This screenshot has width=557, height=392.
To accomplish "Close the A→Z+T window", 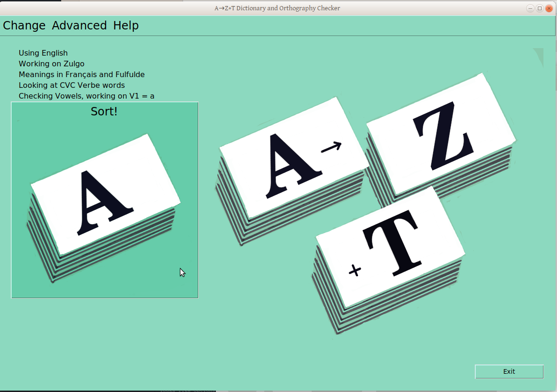I will tap(549, 8).
